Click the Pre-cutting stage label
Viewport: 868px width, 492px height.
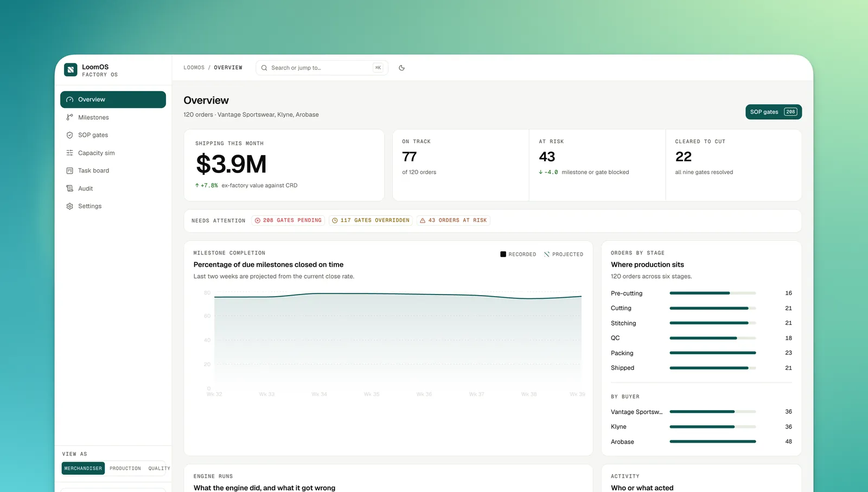coord(627,293)
